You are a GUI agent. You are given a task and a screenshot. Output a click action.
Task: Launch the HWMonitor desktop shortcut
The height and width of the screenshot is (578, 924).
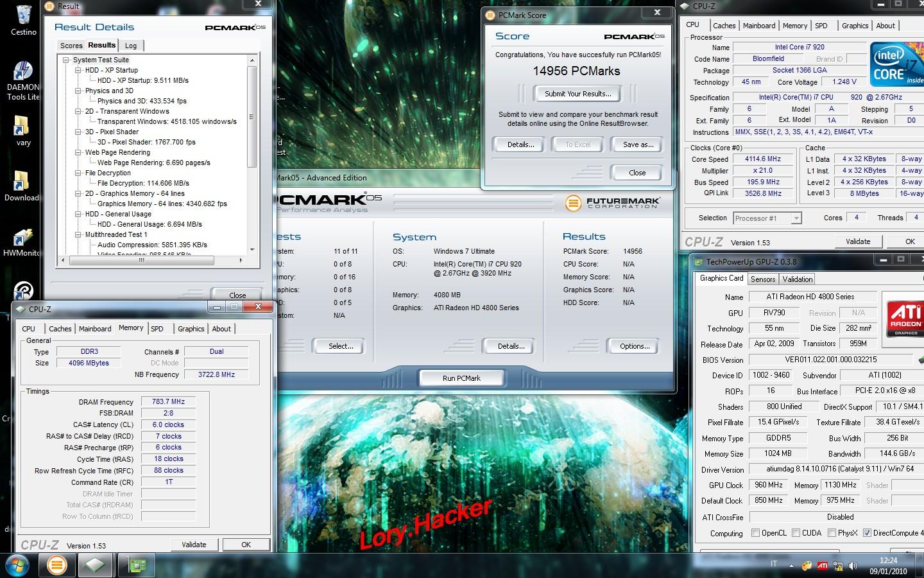pos(22,242)
